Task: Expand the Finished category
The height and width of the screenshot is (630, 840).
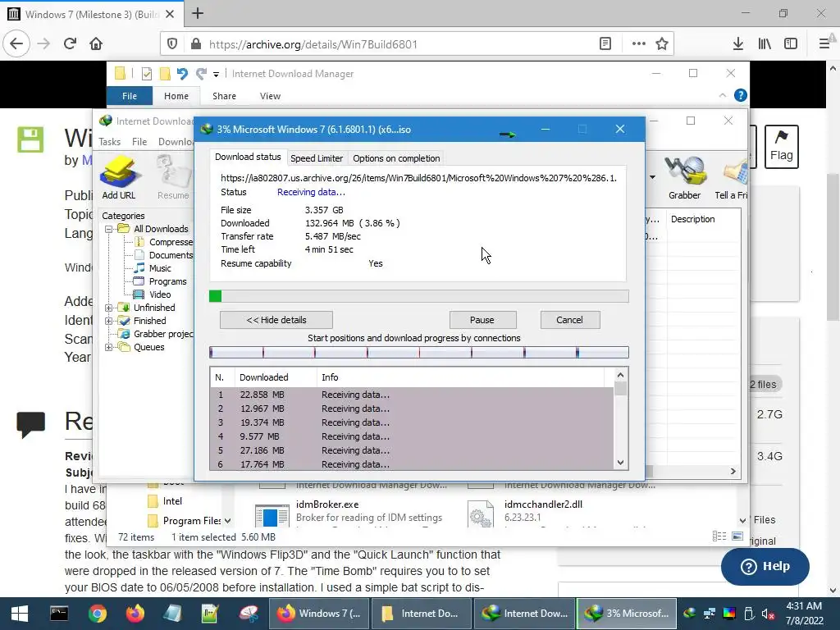Action: pyautogui.click(x=109, y=321)
